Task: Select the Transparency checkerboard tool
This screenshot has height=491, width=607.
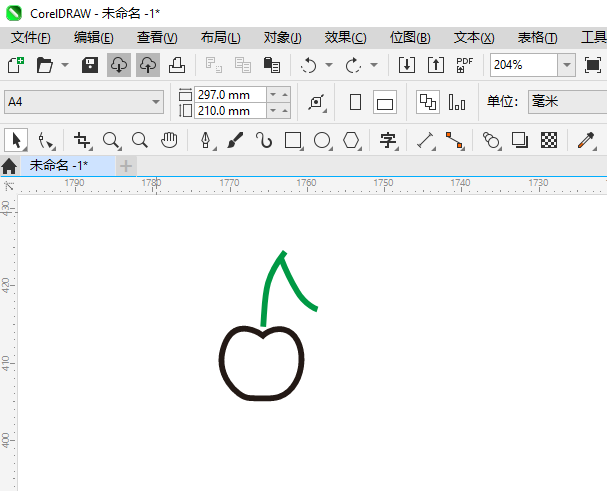Action: [549, 140]
